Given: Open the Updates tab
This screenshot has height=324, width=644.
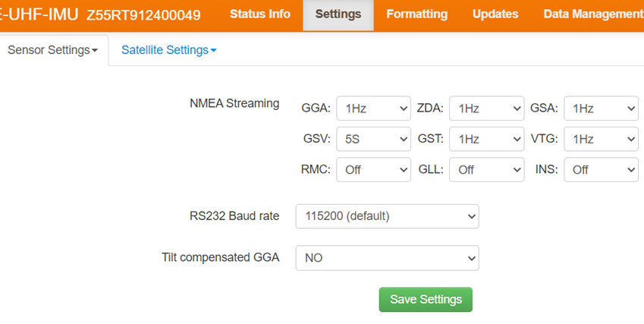Looking at the screenshot, I should (495, 14).
